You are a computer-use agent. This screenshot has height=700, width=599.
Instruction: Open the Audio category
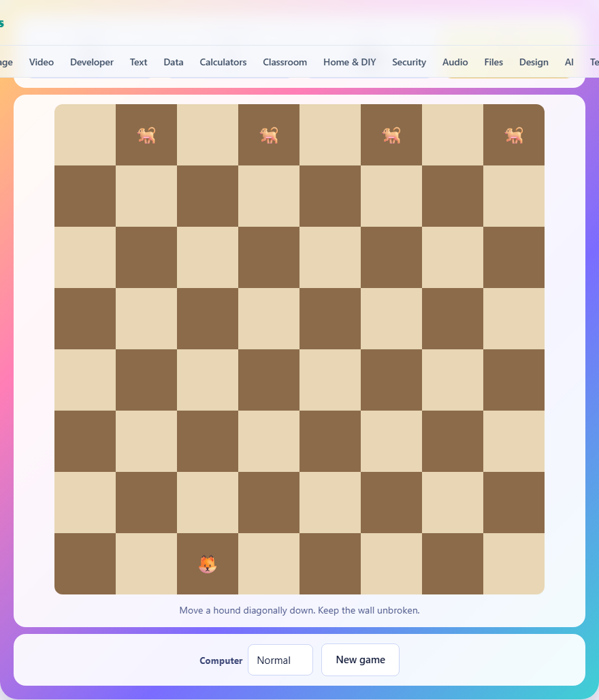point(455,62)
